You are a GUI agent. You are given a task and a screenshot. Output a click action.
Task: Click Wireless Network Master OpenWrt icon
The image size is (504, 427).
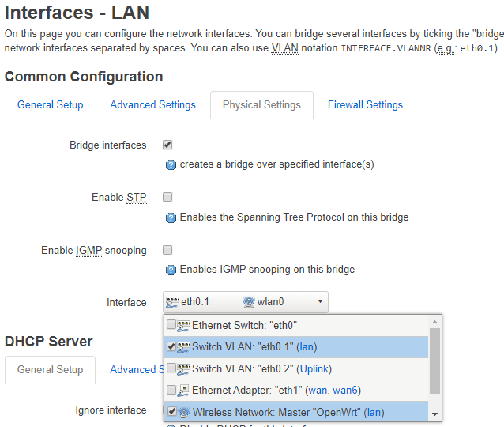click(x=183, y=412)
